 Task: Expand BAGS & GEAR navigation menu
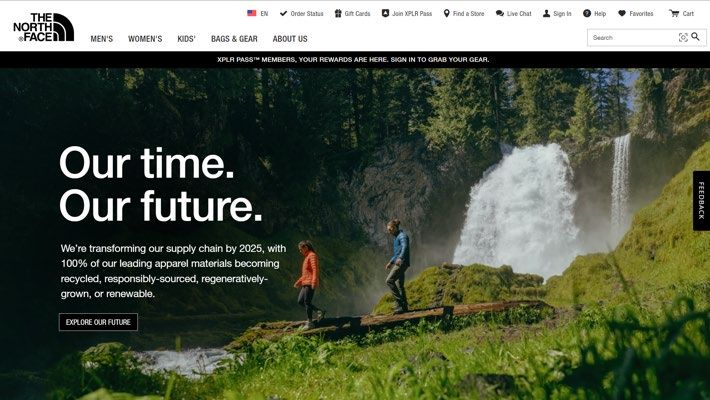coord(234,39)
